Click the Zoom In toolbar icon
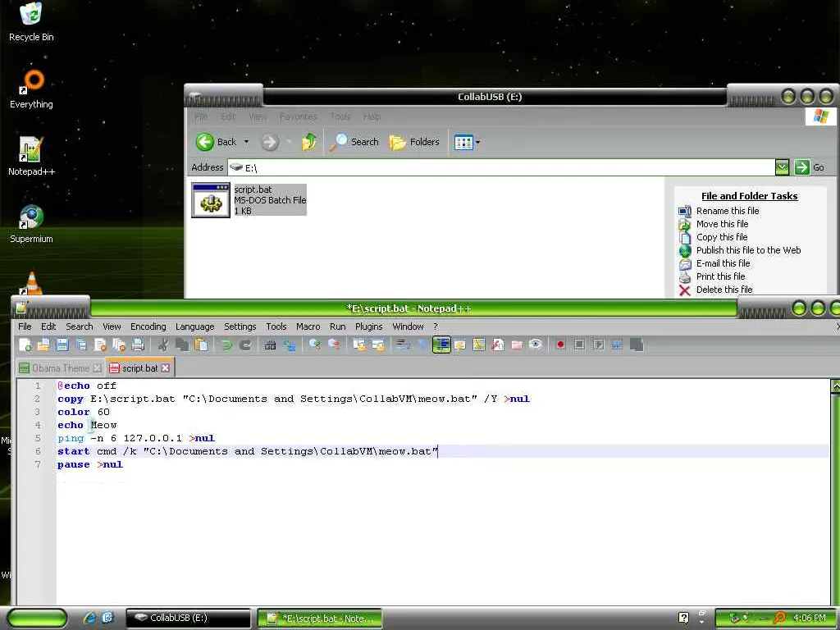 tap(314, 345)
